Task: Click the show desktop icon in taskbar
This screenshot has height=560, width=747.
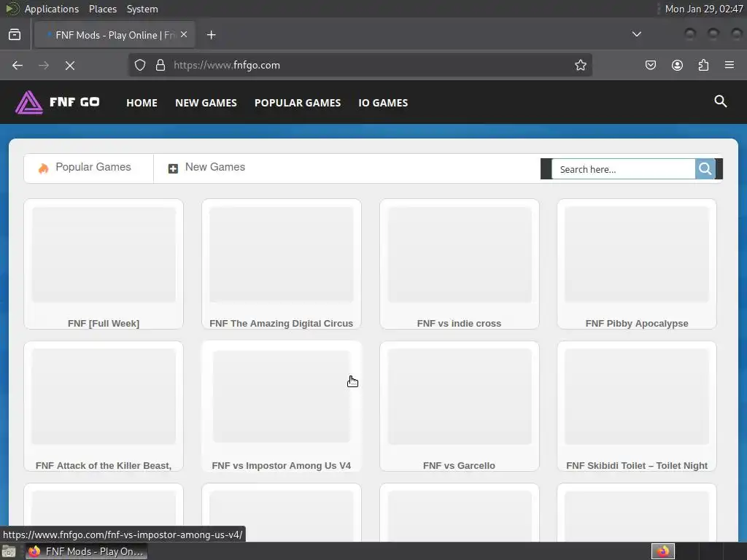Action: tap(9, 551)
